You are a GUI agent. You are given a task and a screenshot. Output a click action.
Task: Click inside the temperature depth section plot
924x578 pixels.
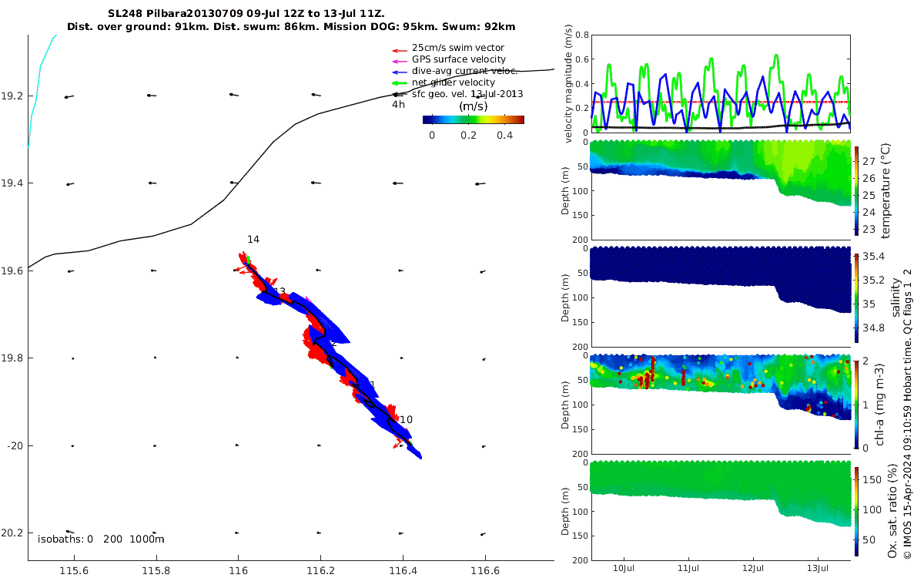click(x=720, y=190)
